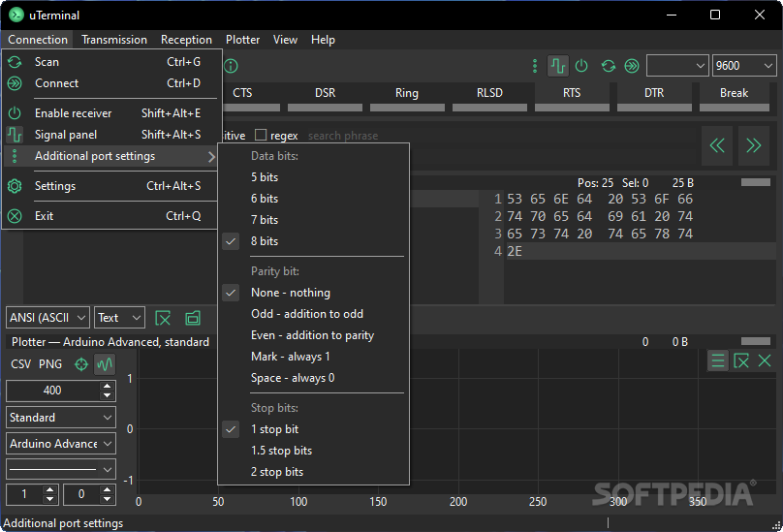Select Odd - addition to odd parity

(314, 314)
